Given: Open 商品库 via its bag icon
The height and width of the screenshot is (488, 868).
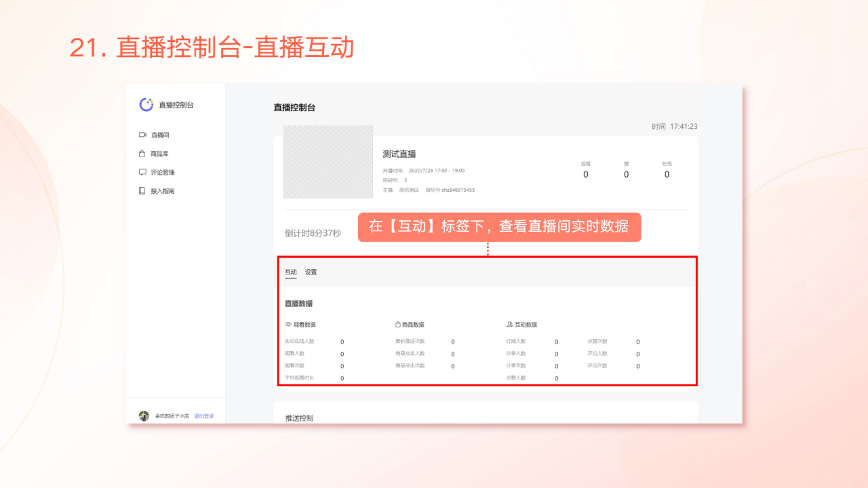Looking at the screenshot, I should 142,154.
